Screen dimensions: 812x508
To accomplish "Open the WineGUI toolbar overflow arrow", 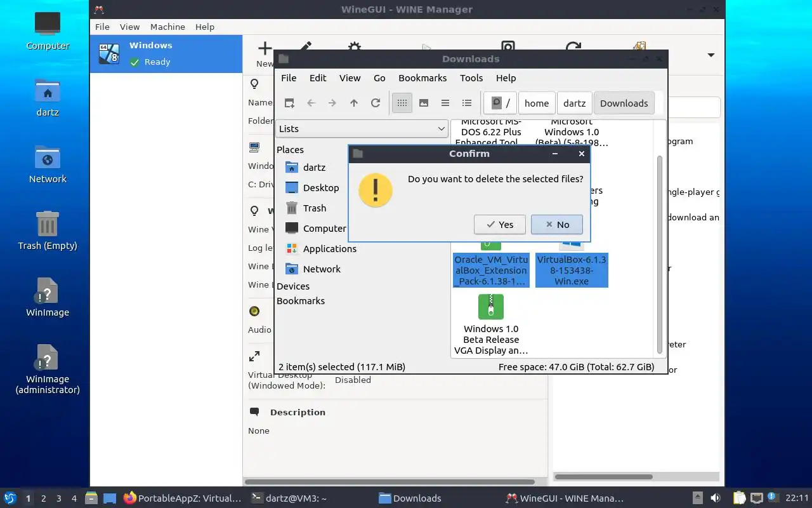I will click(711, 55).
